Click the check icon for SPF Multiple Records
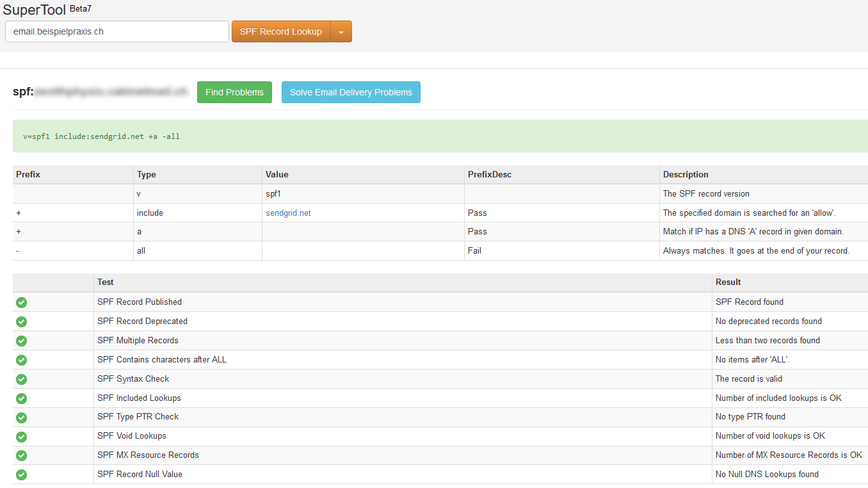Viewport: 868px width, 488px height. 21,341
